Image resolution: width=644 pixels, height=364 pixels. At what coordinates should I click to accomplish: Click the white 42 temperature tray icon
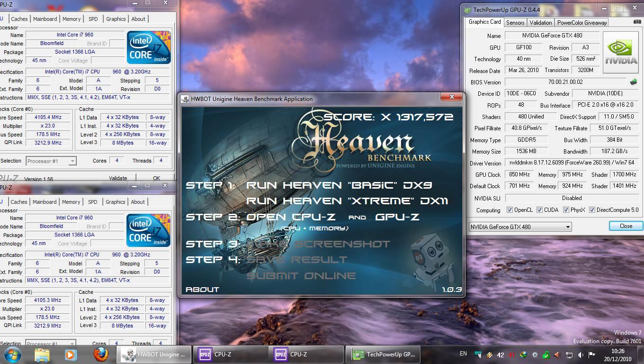point(501,355)
